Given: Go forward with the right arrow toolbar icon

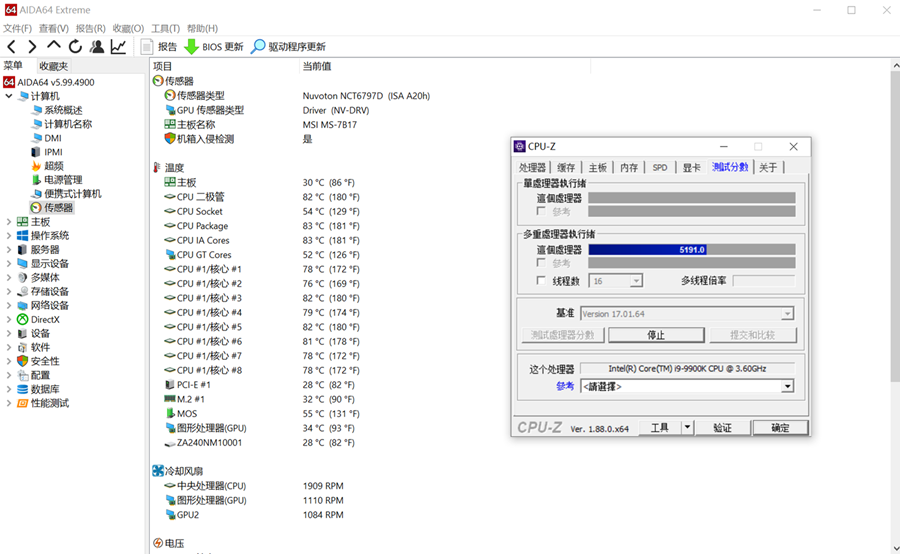Looking at the screenshot, I should coord(32,47).
